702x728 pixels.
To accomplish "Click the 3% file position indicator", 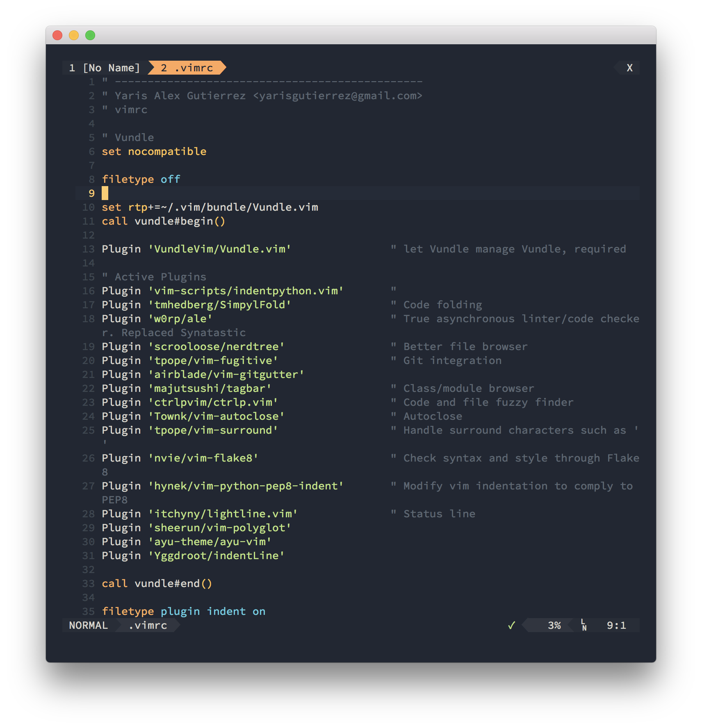I will click(554, 625).
